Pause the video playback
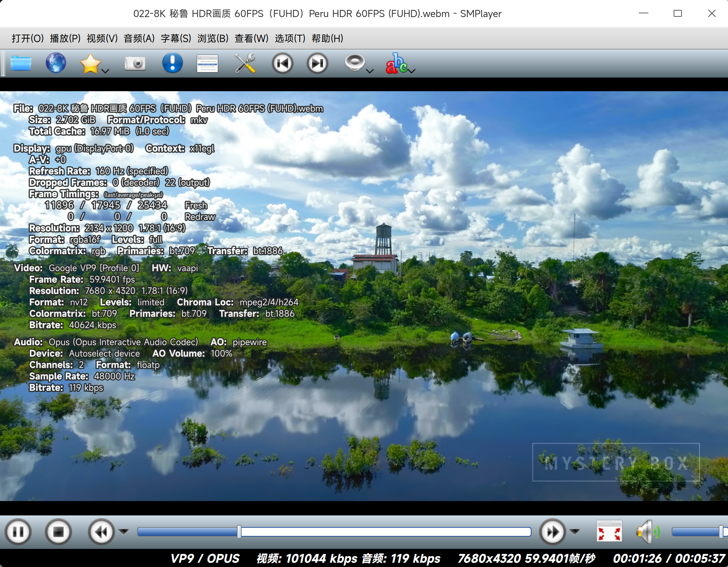The height and width of the screenshot is (567, 728). tap(18, 532)
